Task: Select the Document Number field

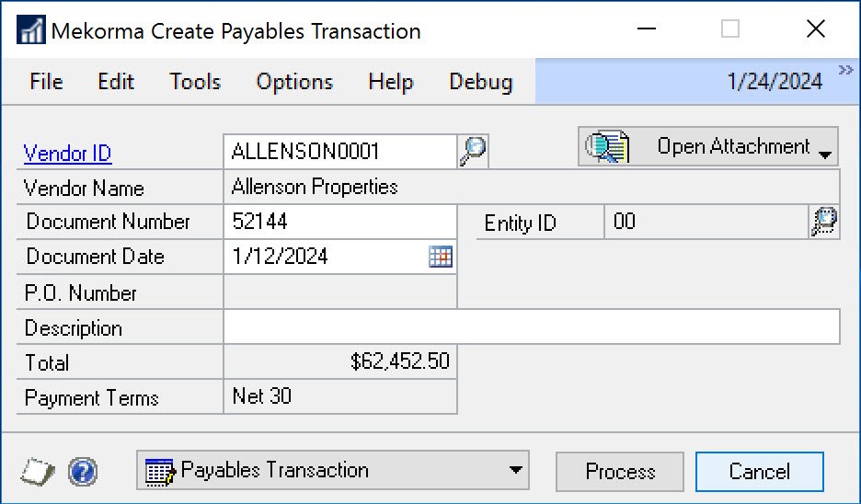Action: pos(339,222)
